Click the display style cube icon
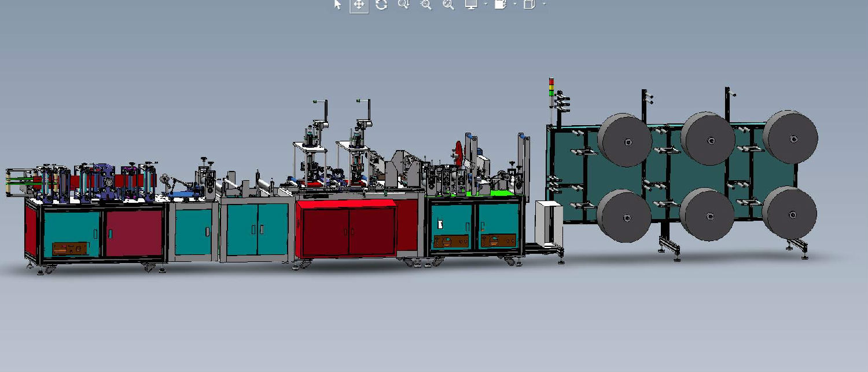868x372 pixels. [529, 5]
